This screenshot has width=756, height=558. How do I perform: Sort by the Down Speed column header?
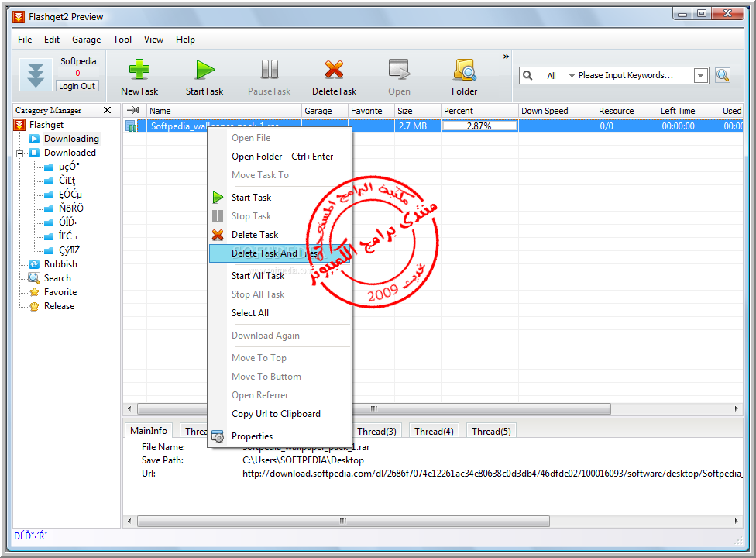tap(558, 111)
